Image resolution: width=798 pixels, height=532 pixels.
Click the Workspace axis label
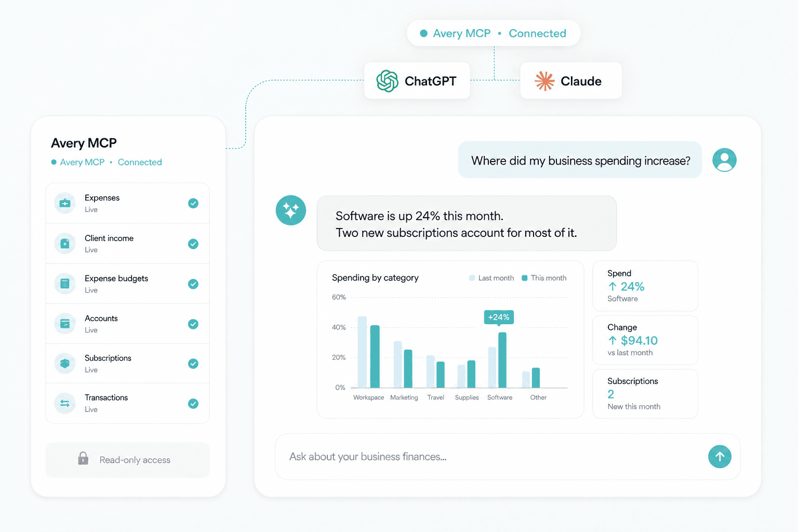pyautogui.click(x=368, y=397)
